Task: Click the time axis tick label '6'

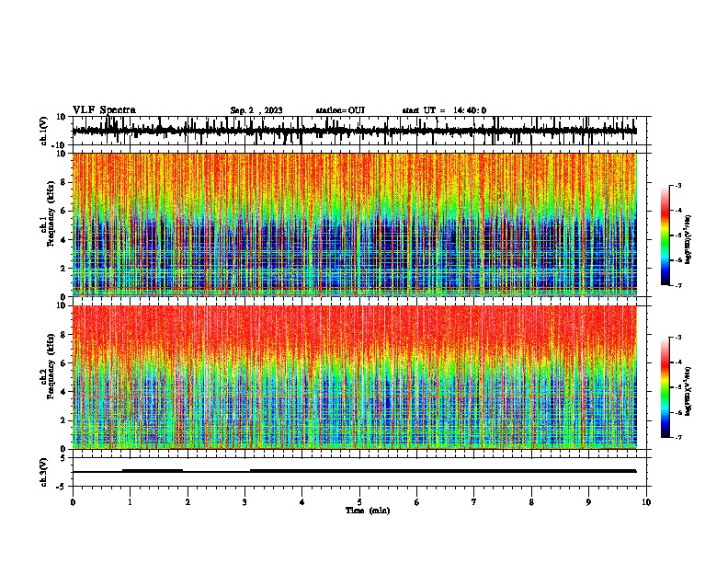Action: 417,502
